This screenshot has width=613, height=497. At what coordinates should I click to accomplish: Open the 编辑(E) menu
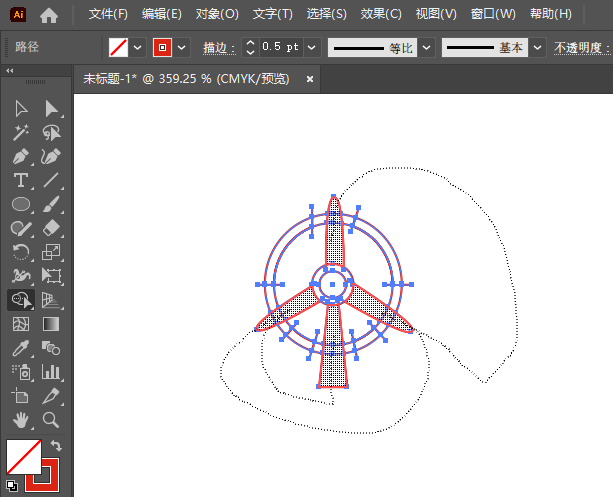(x=162, y=14)
